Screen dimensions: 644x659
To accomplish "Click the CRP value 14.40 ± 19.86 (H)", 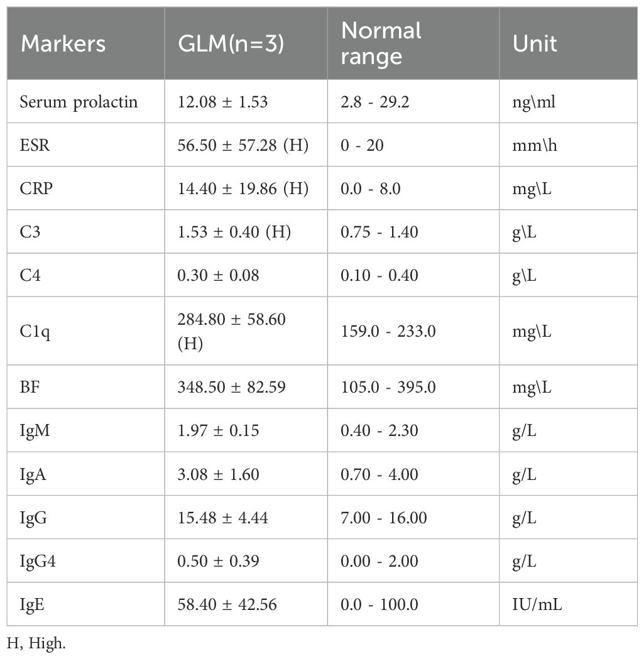I will (x=242, y=188).
